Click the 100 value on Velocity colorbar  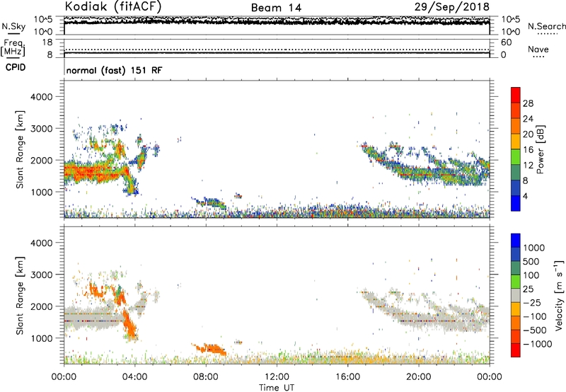coord(531,275)
